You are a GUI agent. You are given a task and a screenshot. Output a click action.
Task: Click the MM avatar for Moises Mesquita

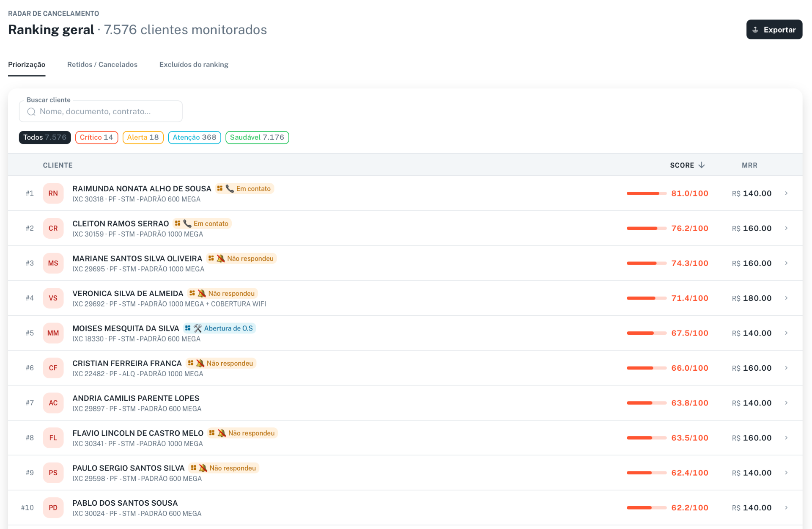(x=53, y=333)
